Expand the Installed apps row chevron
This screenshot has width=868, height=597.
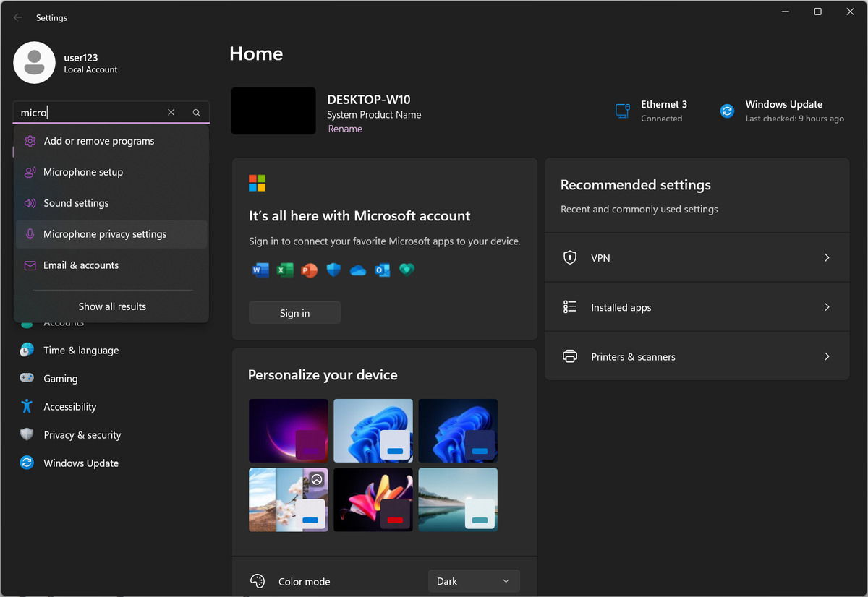(x=827, y=307)
